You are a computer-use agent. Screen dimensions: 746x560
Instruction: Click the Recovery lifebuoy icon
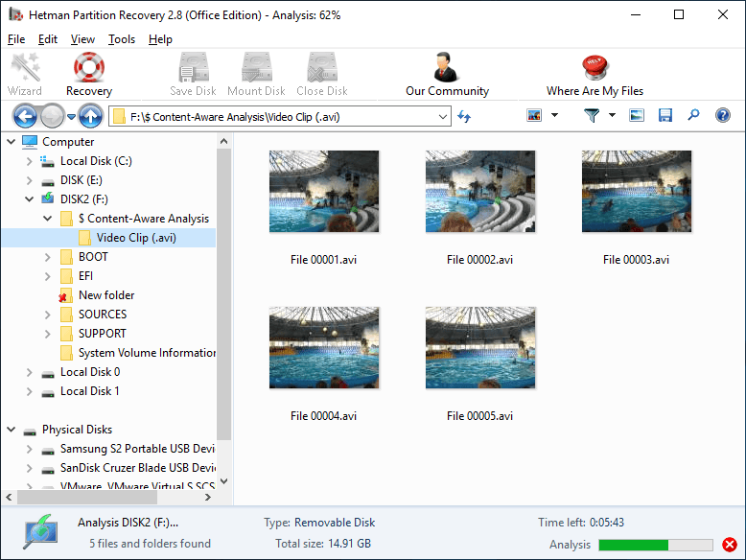[89, 67]
